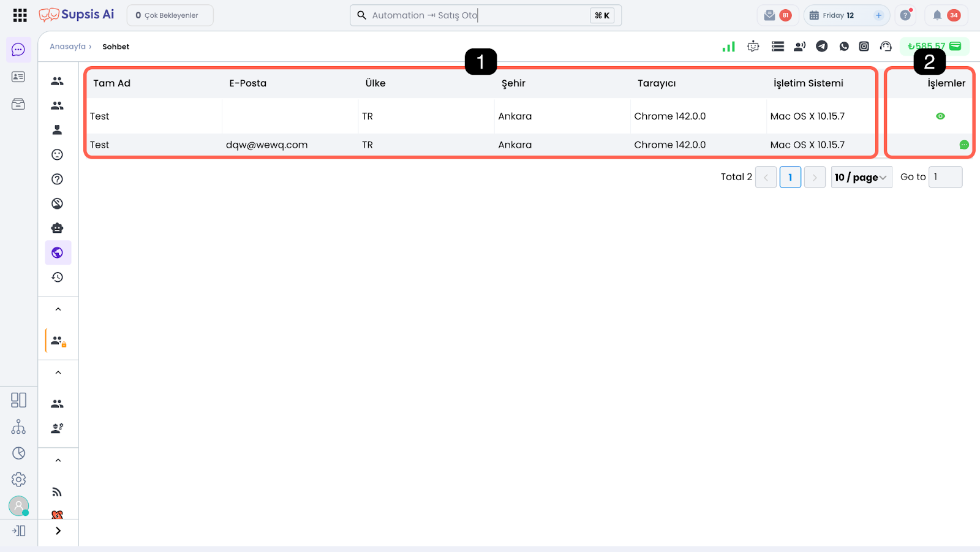Click the chatbot robot icon in sidebar
The image size is (980, 552).
click(57, 228)
